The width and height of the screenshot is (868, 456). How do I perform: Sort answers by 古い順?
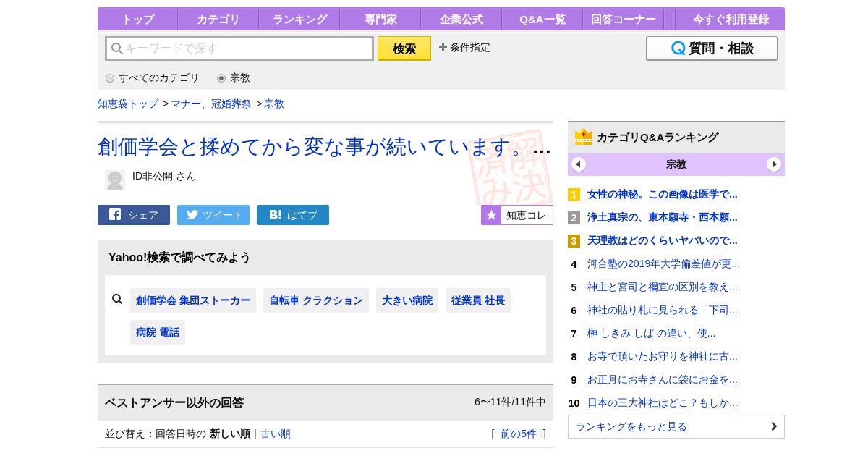click(276, 434)
